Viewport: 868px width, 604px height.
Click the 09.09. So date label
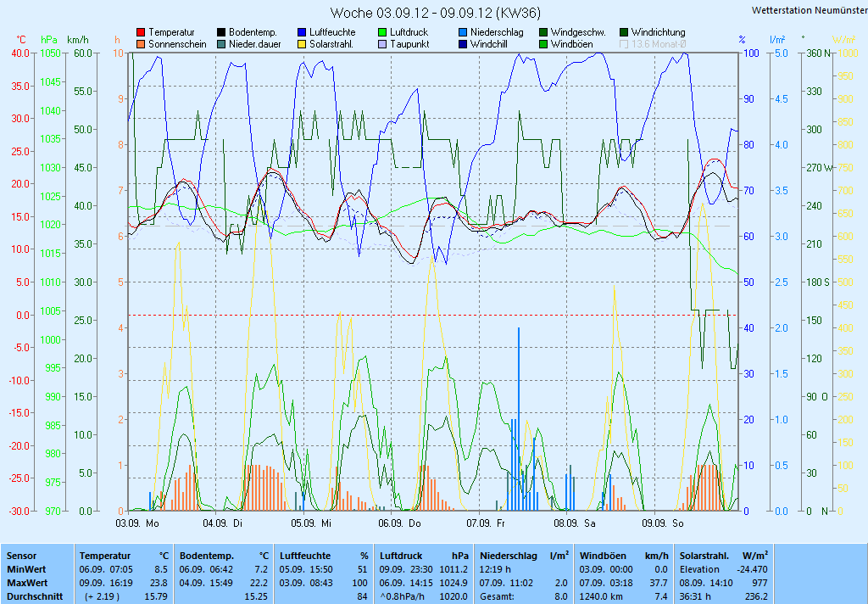click(x=663, y=523)
